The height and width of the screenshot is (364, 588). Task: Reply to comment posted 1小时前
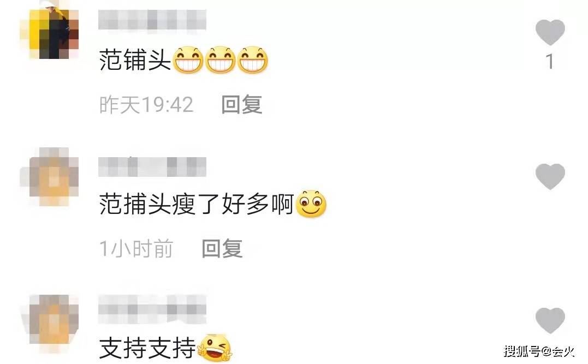222,248
